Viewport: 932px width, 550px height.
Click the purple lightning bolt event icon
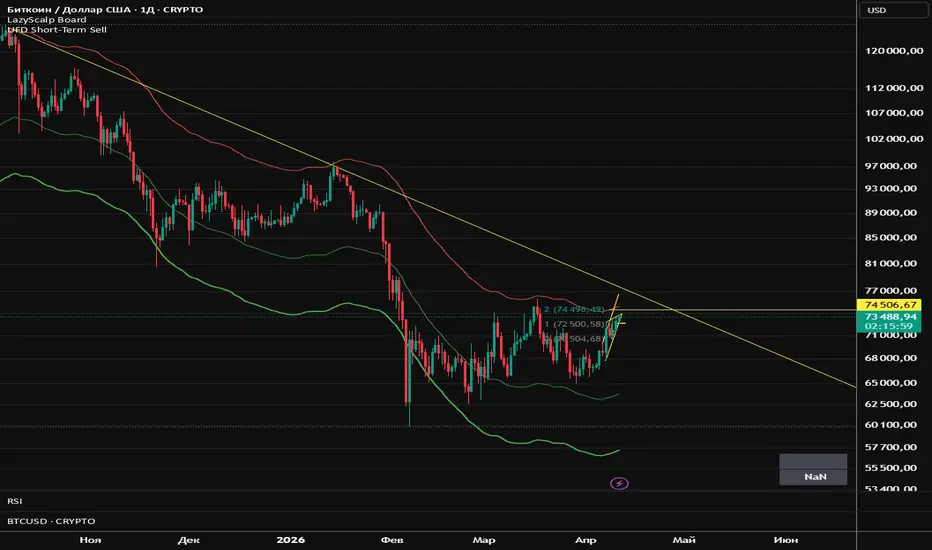coord(619,483)
